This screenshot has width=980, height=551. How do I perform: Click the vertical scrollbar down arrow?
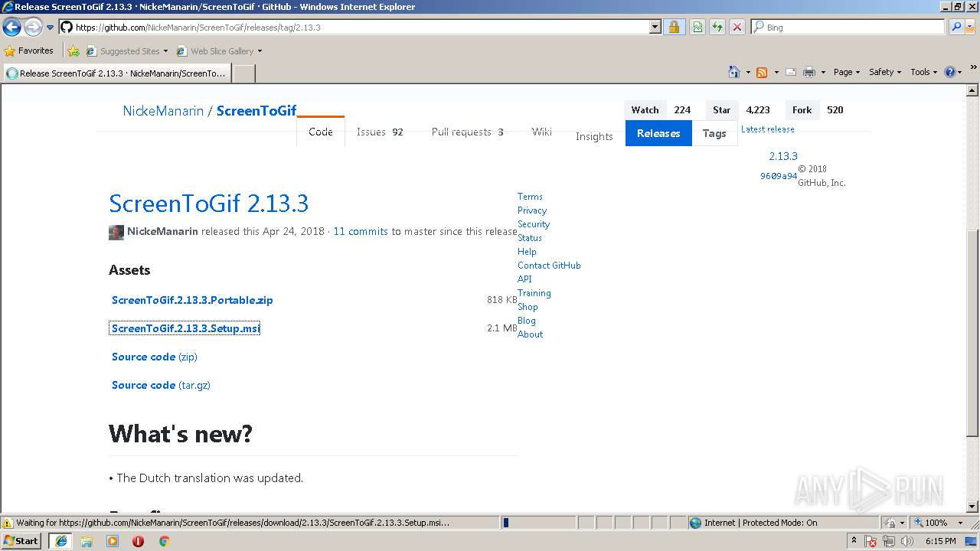pos(972,506)
